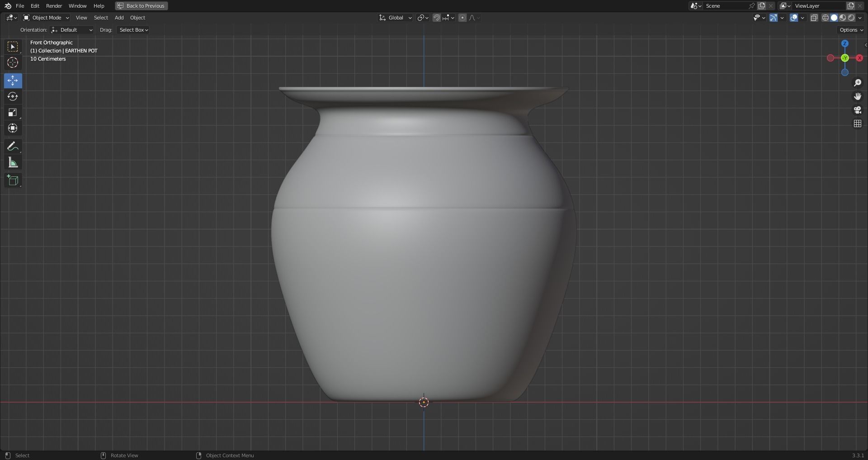Select the Transform tool
Viewport: 868px width, 460px height.
coord(13,128)
